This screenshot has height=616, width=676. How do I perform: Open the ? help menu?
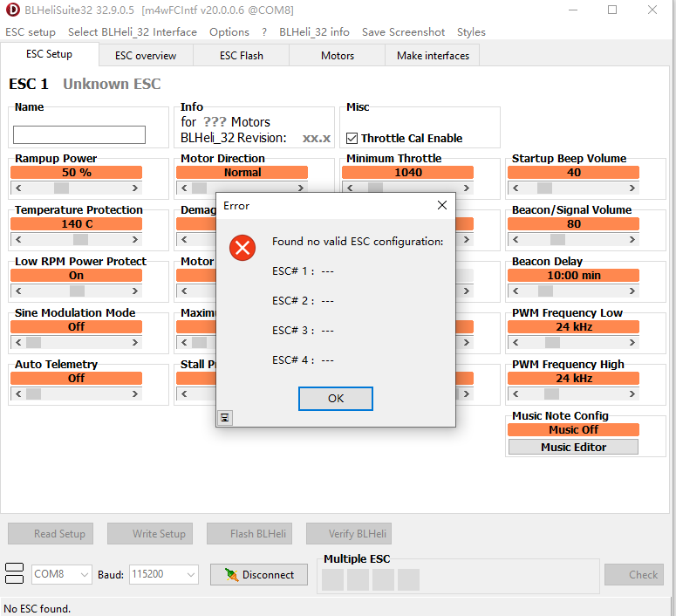pyautogui.click(x=264, y=32)
